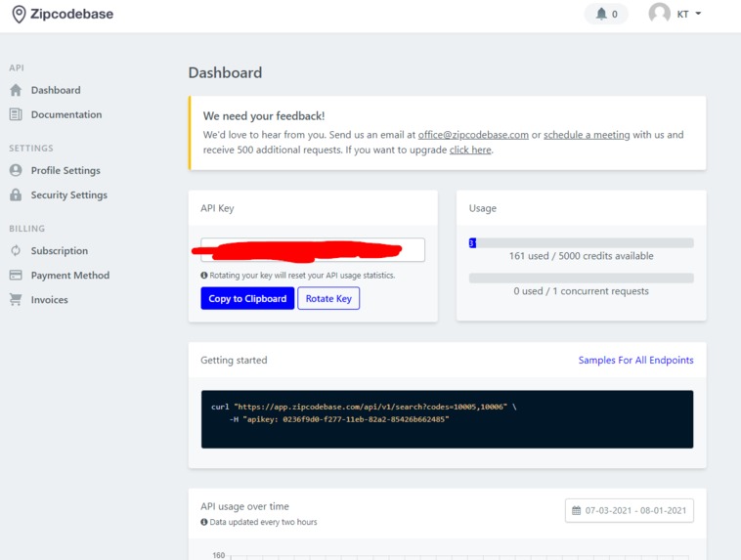Click the Dashboard page heading

[225, 72]
